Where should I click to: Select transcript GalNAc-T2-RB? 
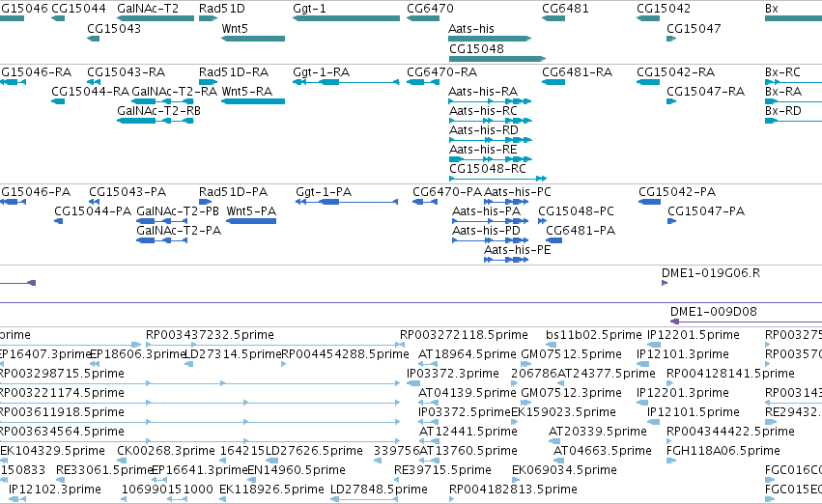(156, 121)
